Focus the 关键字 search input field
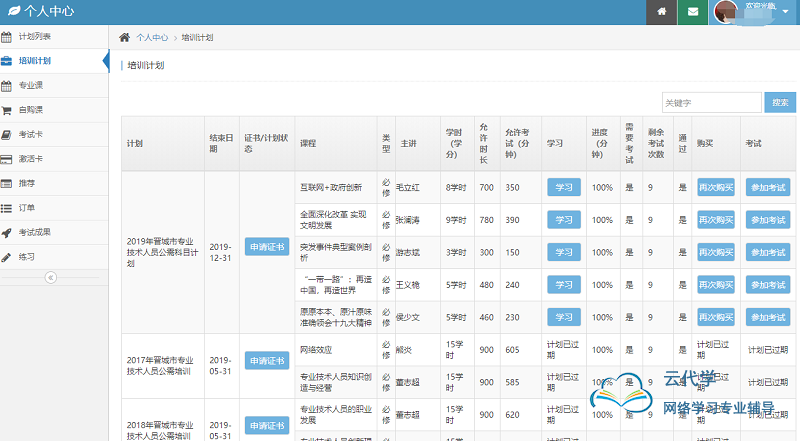This screenshot has width=800, height=441. [x=711, y=102]
